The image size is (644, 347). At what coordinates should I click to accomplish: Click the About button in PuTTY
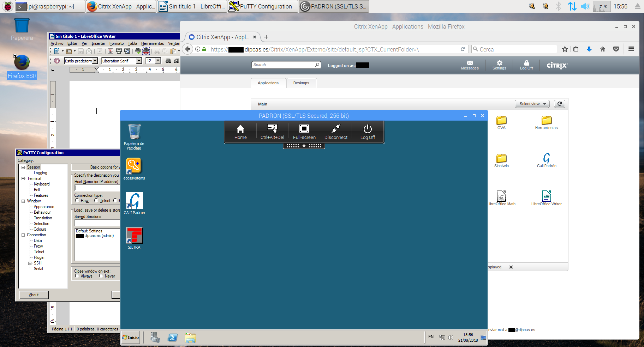pos(34,295)
